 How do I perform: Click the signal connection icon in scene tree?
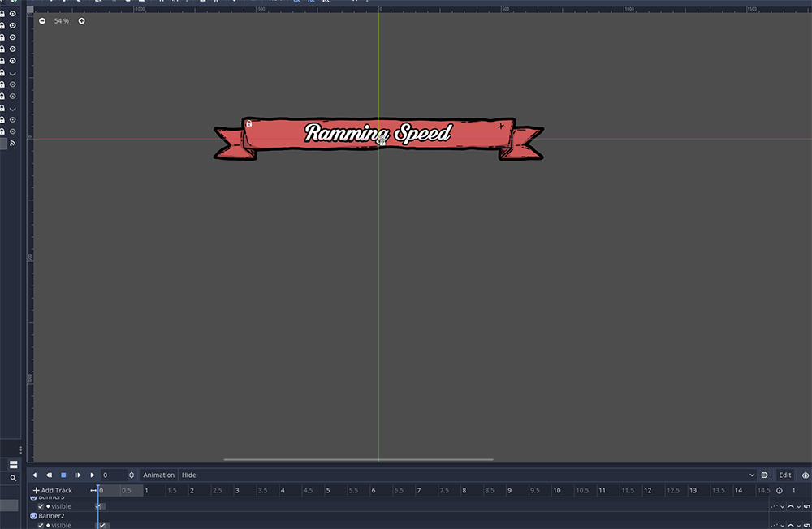pyautogui.click(x=13, y=143)
